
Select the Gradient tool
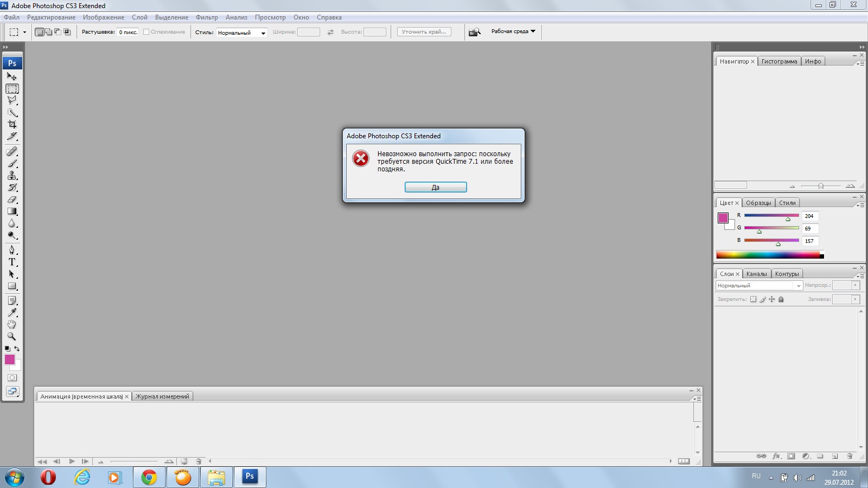12,211
